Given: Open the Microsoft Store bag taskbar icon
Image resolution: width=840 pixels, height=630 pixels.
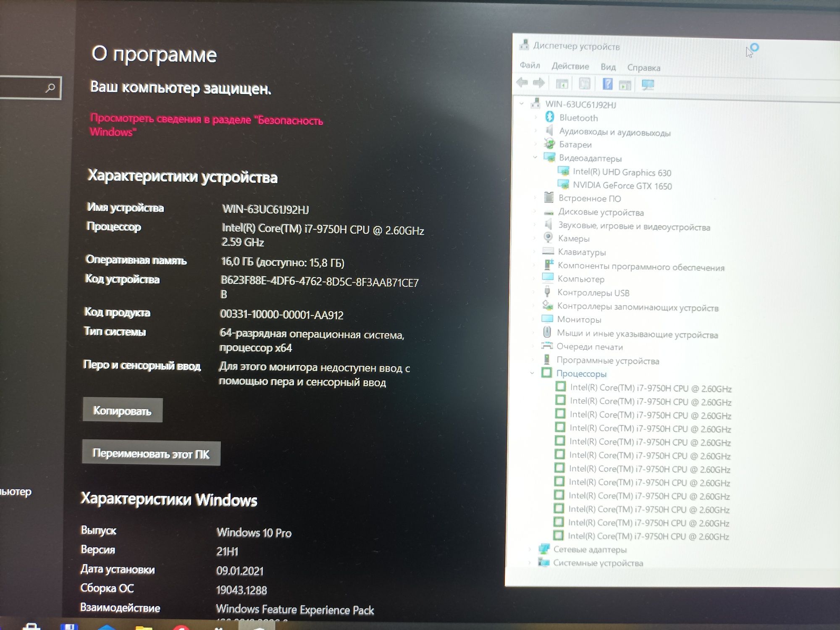Looking at the screenshot, I should pos(31,626).
